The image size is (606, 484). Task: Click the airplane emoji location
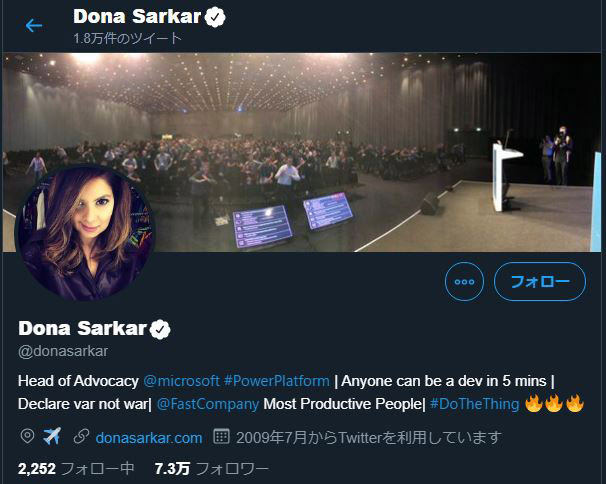[52, 436]
